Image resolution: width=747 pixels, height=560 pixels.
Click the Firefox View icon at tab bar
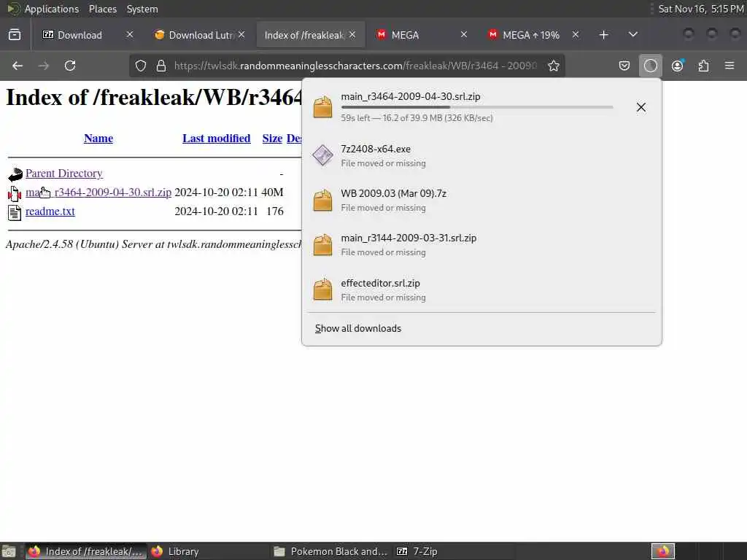coord(15,35)
